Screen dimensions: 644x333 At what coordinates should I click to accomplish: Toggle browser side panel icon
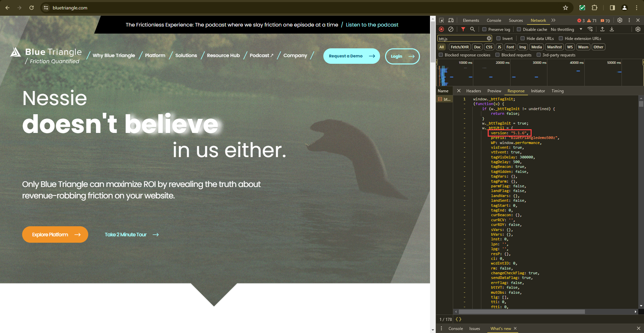[612, 8]
